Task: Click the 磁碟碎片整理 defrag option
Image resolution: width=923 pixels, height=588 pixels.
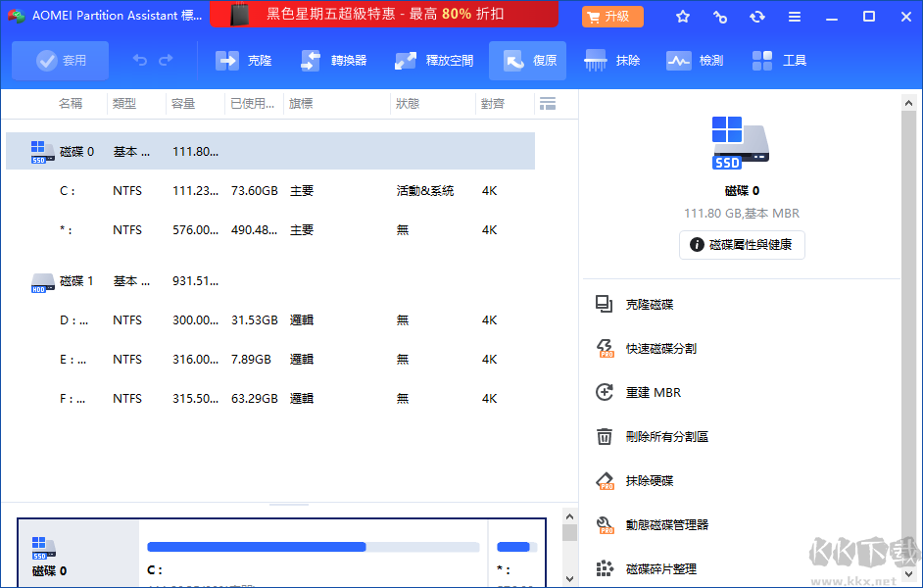Action: pos(661,569)
